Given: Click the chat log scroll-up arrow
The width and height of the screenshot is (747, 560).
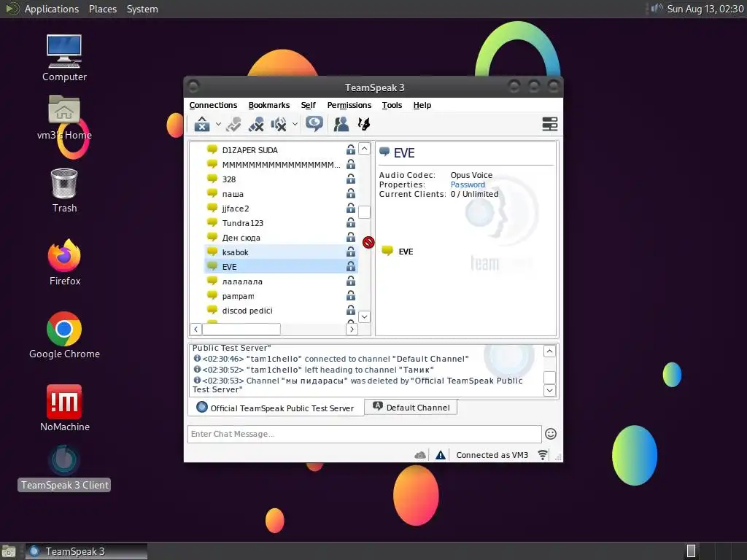Looking at the screenshot, I should point(549,351).
